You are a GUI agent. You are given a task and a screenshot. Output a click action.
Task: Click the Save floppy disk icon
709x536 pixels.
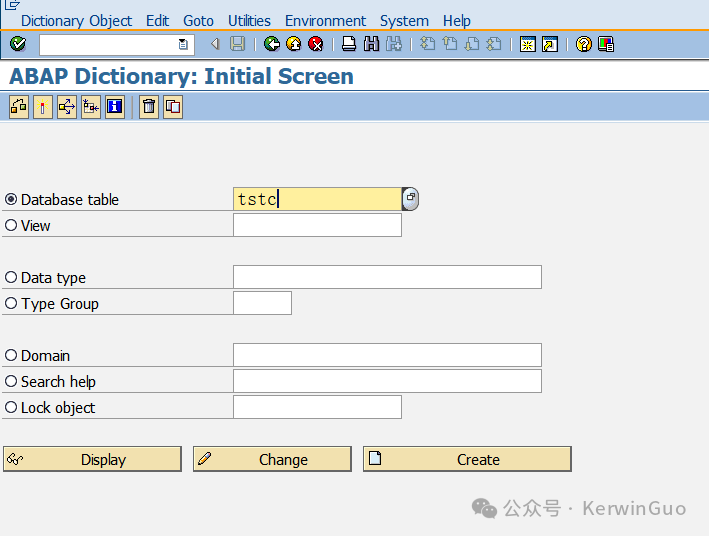pyautogui.click(x=237, y=44)
